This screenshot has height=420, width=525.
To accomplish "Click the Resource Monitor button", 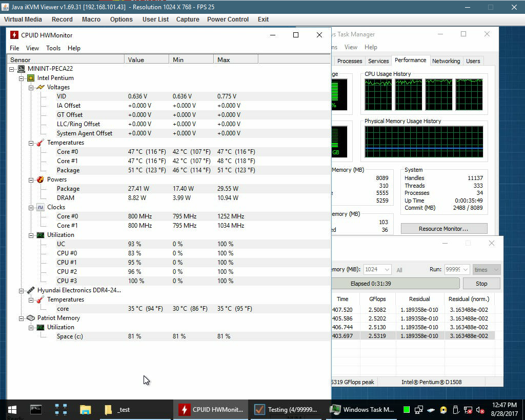I will [443, 229].
